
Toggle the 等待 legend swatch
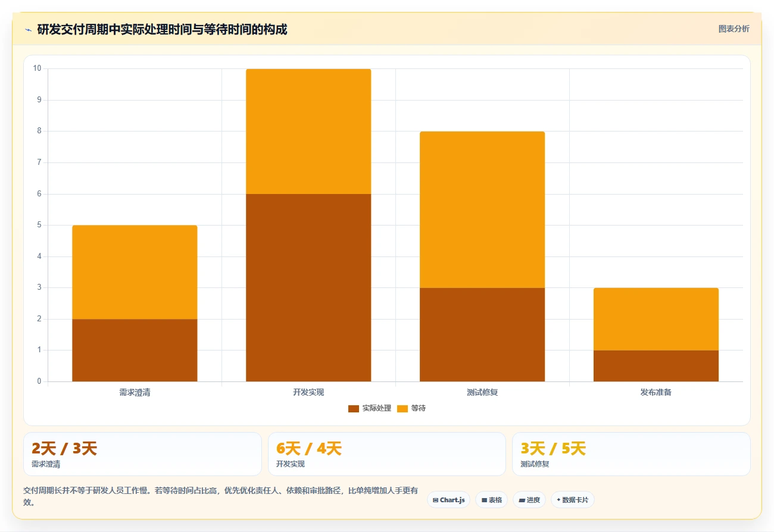(x=402, y=408)
